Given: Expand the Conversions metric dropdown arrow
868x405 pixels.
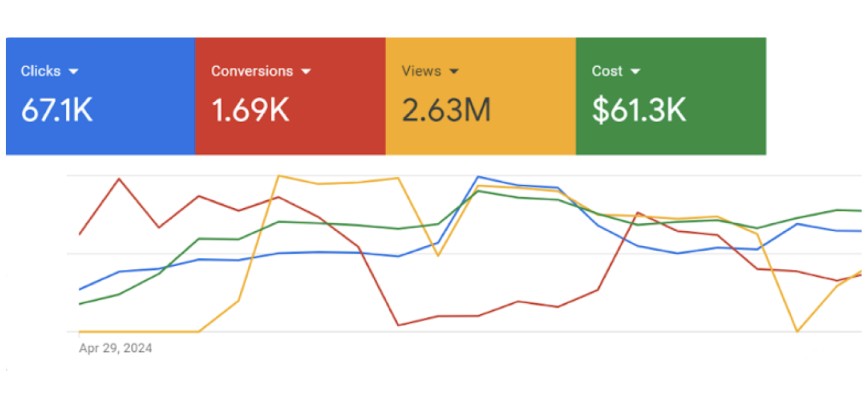Looking at the screenshot, I should [306, 72].
